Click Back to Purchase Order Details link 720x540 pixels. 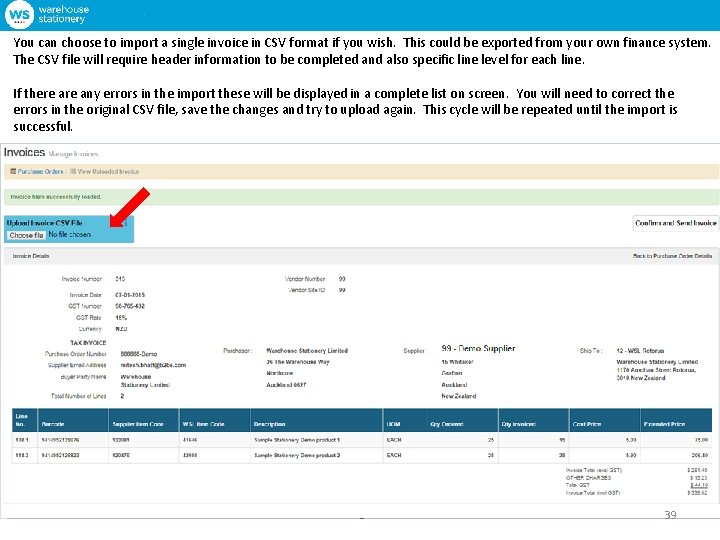[672, 256]
